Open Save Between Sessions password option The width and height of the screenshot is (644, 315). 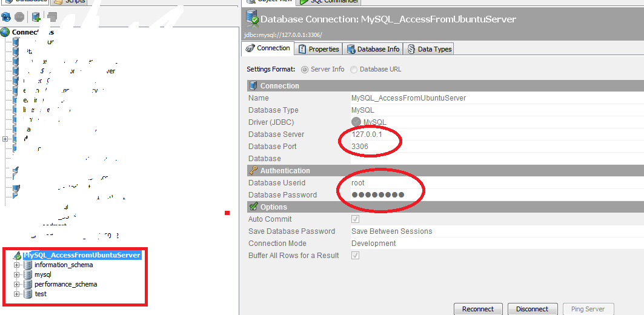[497, 231]
